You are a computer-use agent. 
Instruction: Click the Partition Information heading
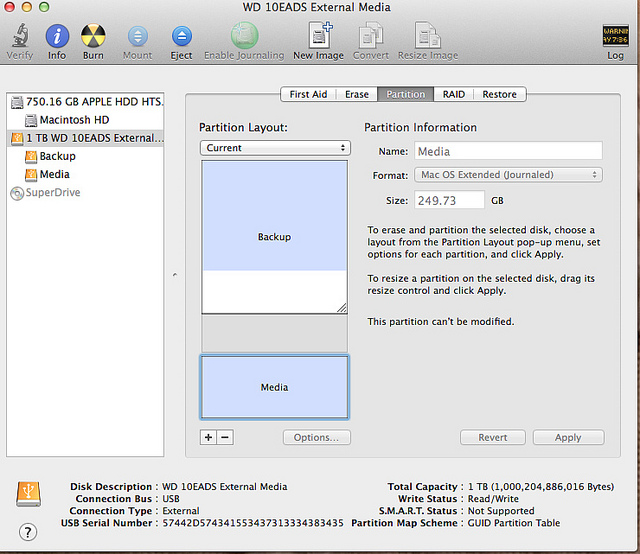pyautogui.click(x=420, y=127)
